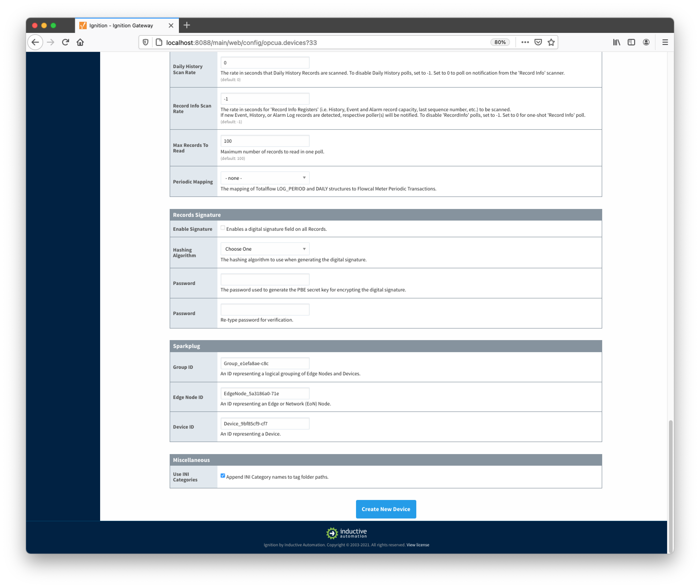Click the Hashing Algorithm label
The height and width of the screenshot is (588, 700).
coord(185,253)
